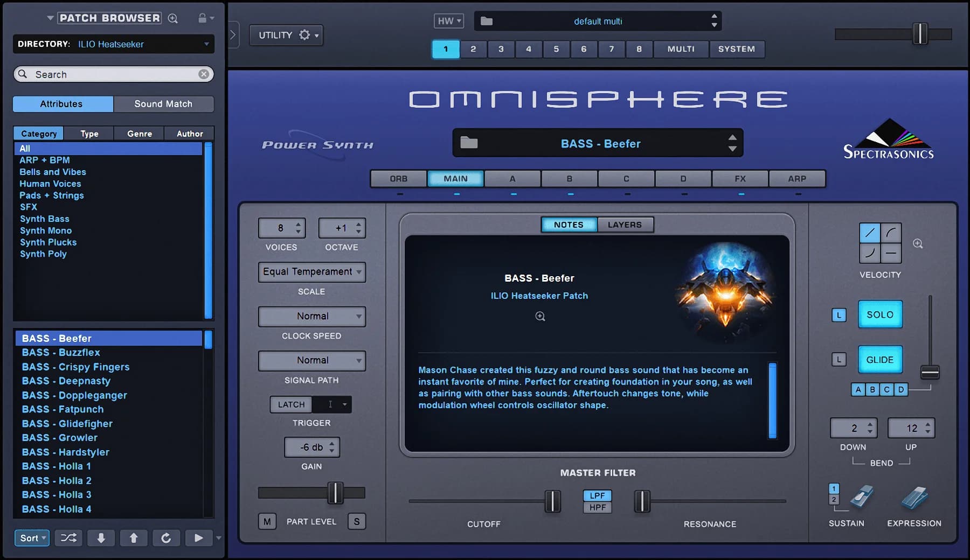Image resolution: width=970 pixels, height=560 pixels.
Task: Refresh the patch list with the reload icon
Action: (x=167, y=537)
